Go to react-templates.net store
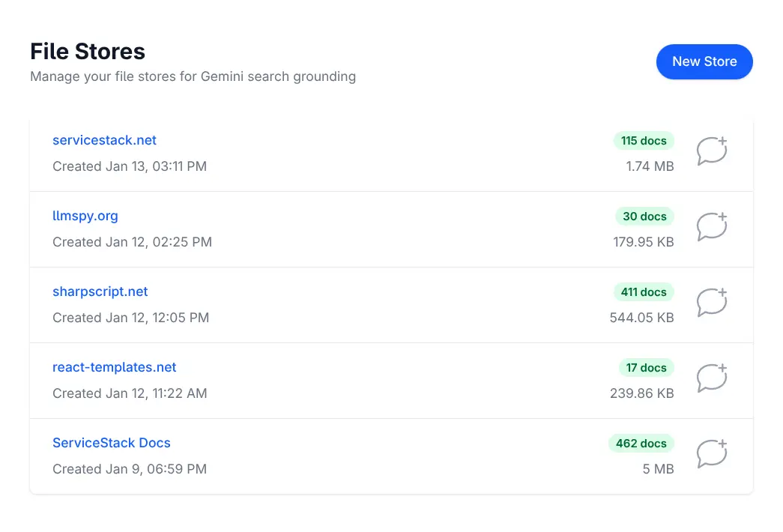The width and height of the screenshot is (783, 532). click(x=115, y=367)
